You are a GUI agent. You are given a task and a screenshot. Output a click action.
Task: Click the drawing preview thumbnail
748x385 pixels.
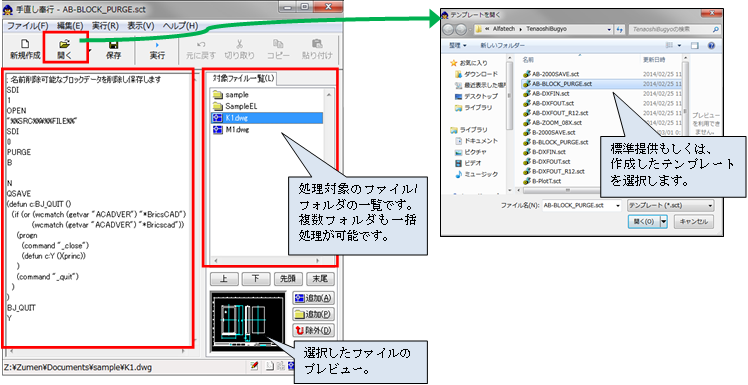click(x=248, y=321)
